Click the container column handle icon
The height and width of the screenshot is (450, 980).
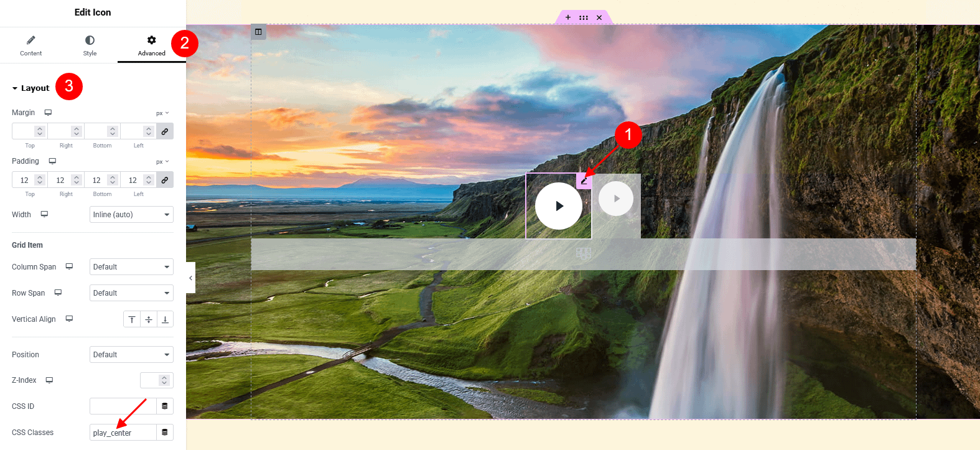tap(258, 32)
